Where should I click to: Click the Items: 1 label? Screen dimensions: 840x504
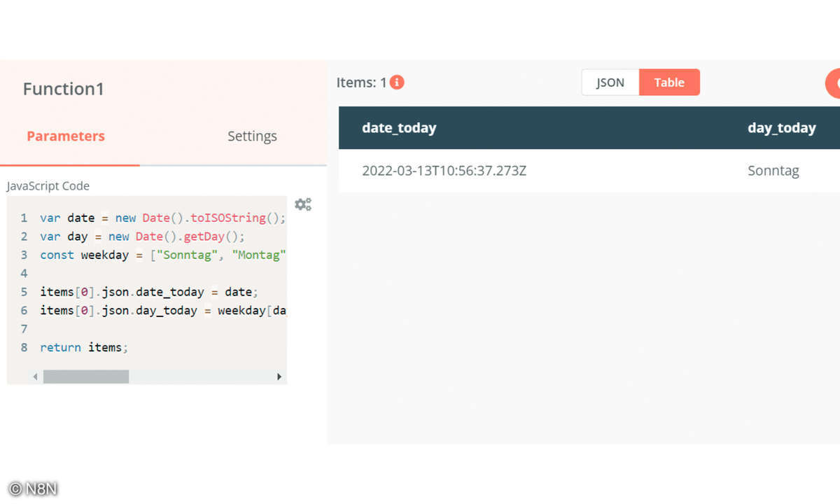pyautogui.click(x=361, y=83)
